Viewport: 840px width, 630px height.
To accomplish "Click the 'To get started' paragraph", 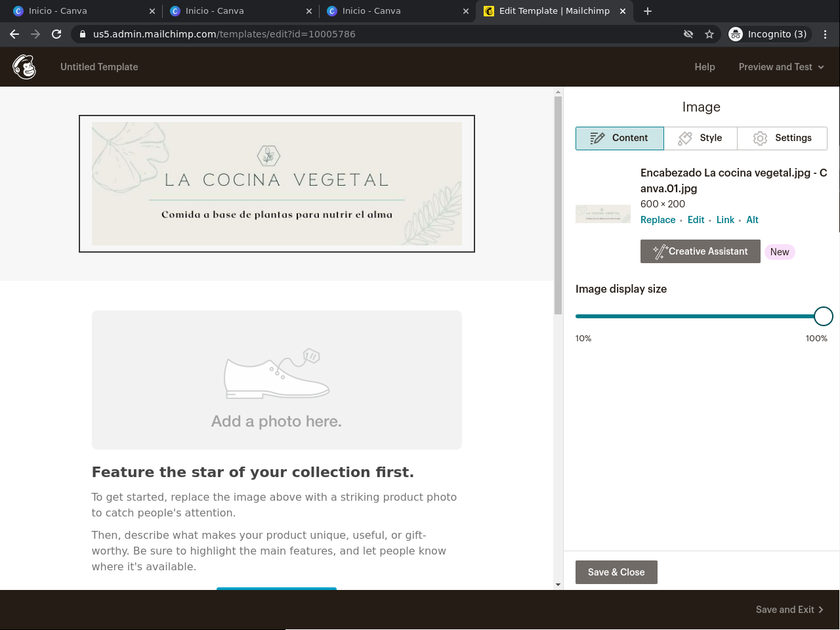I will (274, 505).
